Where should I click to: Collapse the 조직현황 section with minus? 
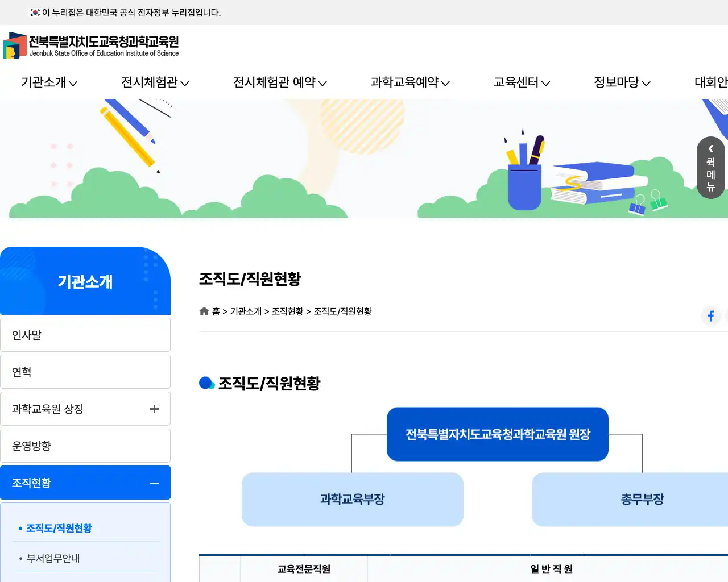pyautogui.click(x=154, y=483)
